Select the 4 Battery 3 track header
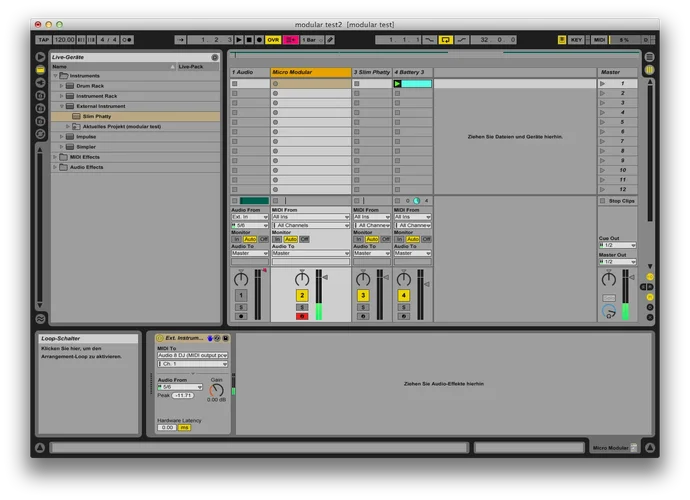The height and width of the screenshot is (500, 690). [x=412, y=72]
